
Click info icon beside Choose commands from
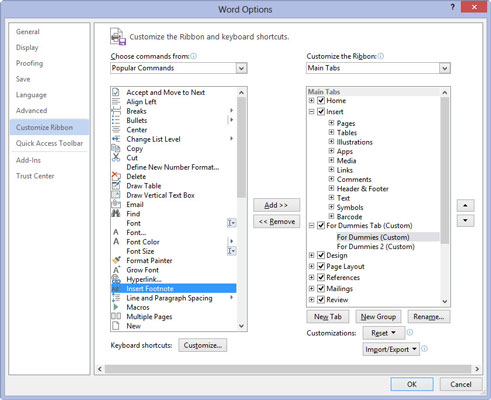(193, 56)
